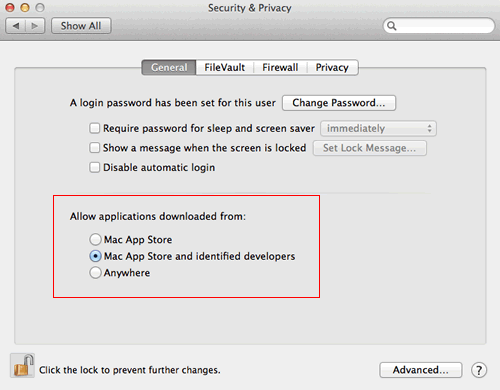Click the unlocked padlock icon
The width and height of the screenshot is (500, 390).
click(x=23, y=365)
